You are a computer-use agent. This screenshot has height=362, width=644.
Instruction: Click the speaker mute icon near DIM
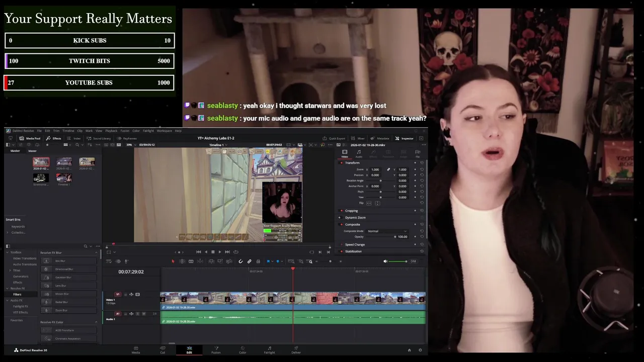click(x=385, y=261)
